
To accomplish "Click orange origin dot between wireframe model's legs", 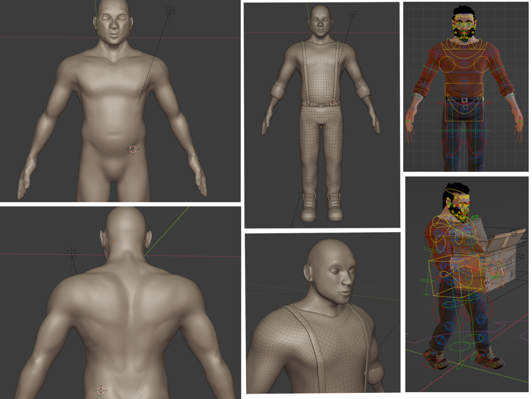I will [321, 127].
